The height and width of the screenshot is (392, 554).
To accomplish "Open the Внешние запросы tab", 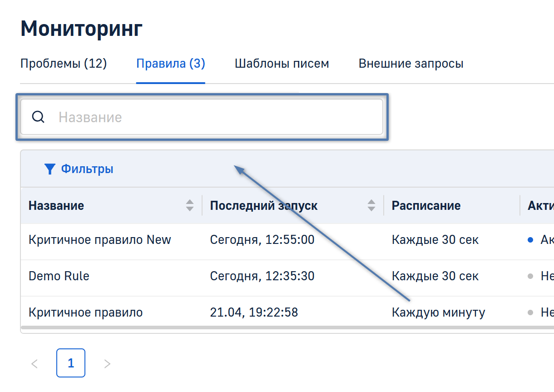I will pyautogui.click(x=411, y=64).
